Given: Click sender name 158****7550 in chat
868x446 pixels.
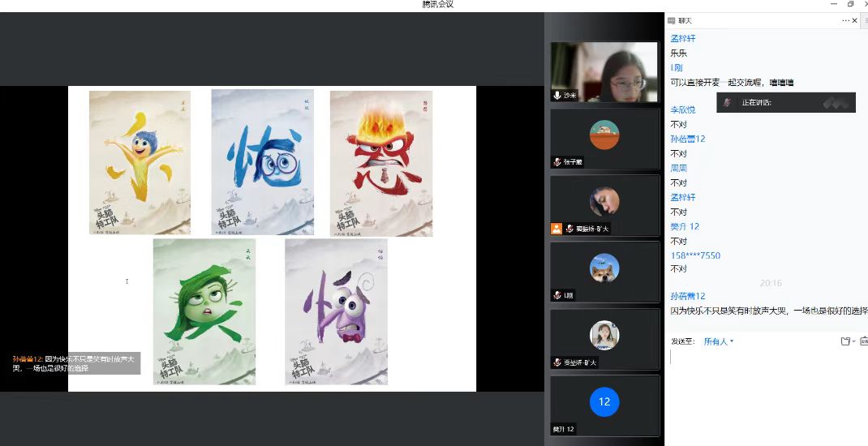Looking at the screenshot, I should [695, 255].
